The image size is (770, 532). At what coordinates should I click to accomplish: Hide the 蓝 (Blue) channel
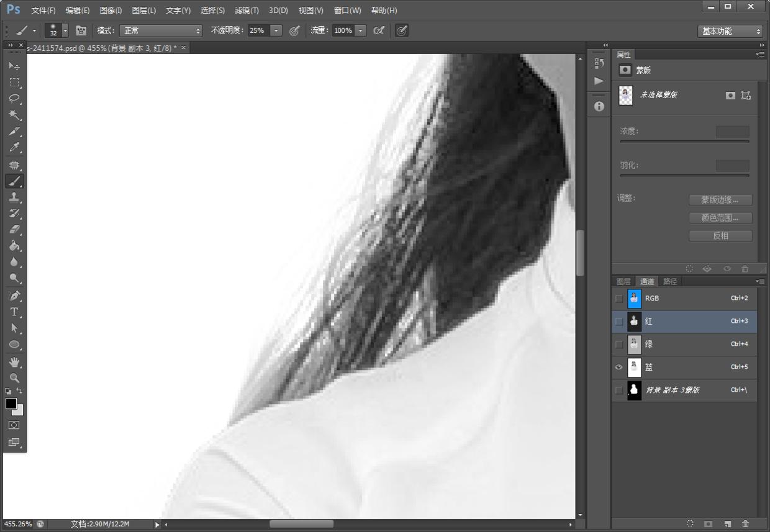tap(618, 367)
